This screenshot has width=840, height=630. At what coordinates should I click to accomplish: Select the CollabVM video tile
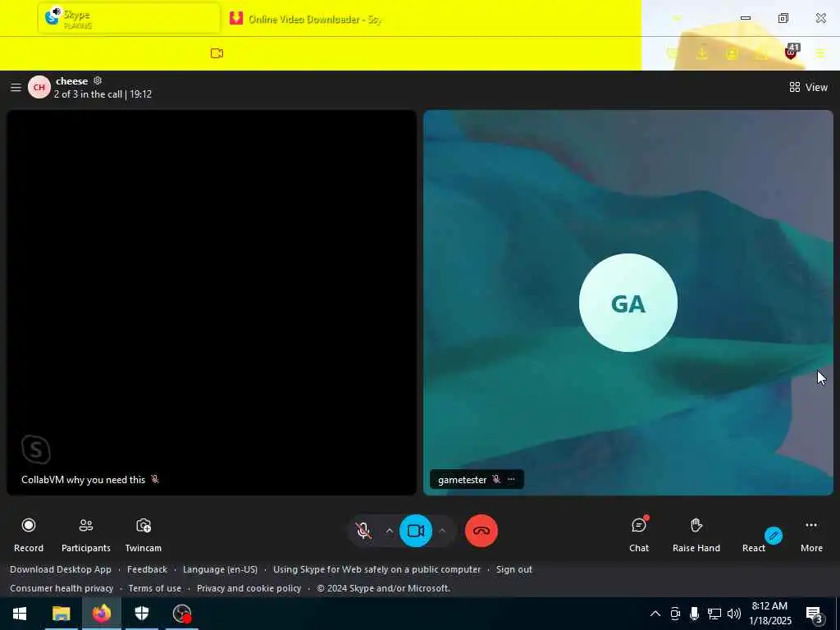(211, 303)
